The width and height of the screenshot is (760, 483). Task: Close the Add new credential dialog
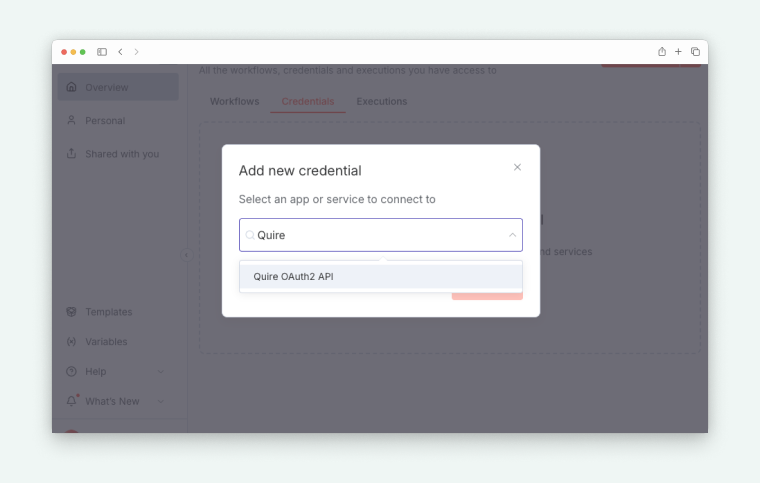tap(517, 167)
